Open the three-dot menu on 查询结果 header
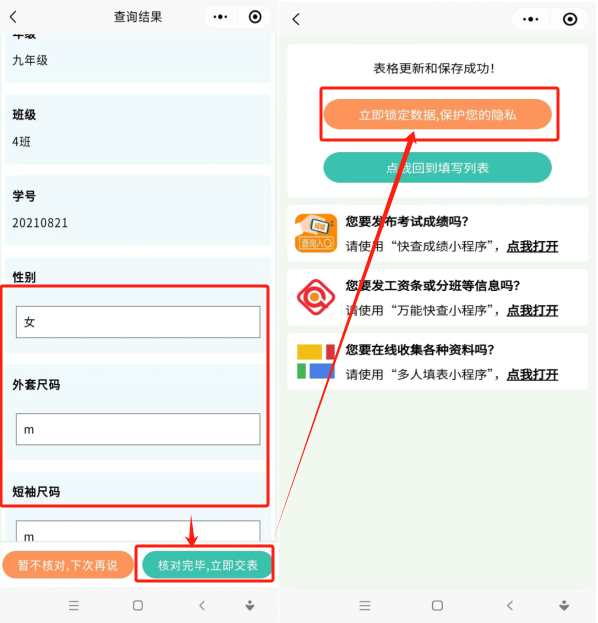 pyautogui.click(x=220, y=17)
